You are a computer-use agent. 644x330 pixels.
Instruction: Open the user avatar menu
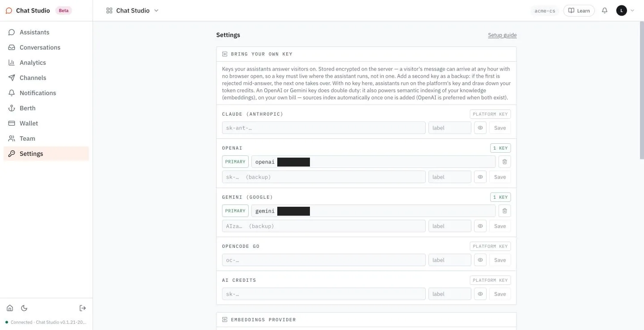(626, 10)
